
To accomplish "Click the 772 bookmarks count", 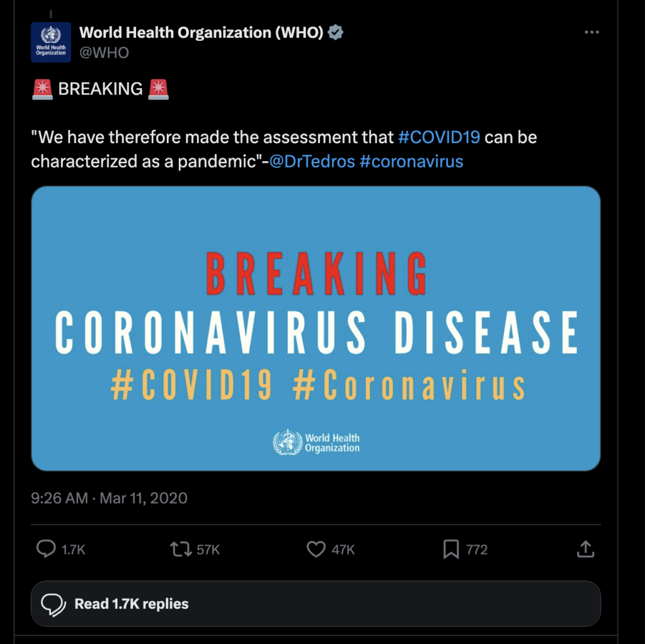I will coord(477,549).
